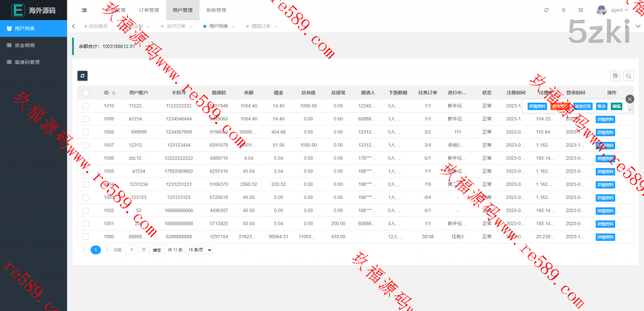Click the dark table refresh button
Screen dimensions: 644x311
coord(82,76)
